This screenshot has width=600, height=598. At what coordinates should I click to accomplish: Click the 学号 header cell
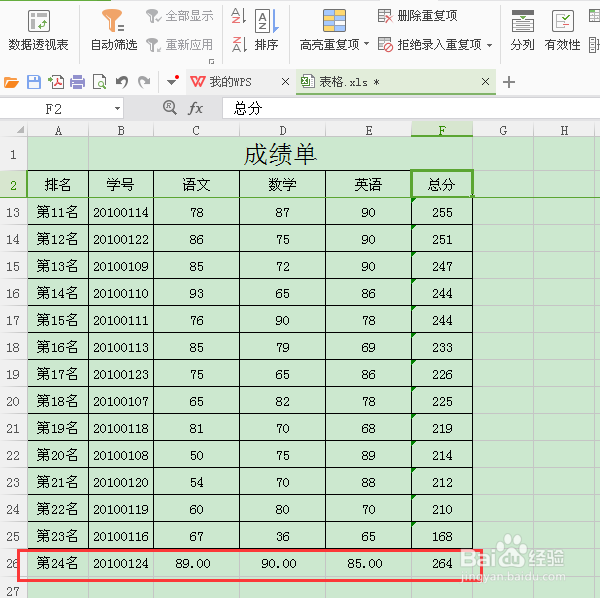click(121, 184)
